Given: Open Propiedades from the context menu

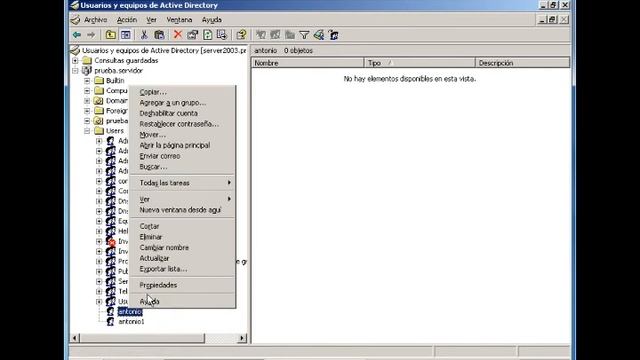Looking at the screenshot, I should [182, 285].
